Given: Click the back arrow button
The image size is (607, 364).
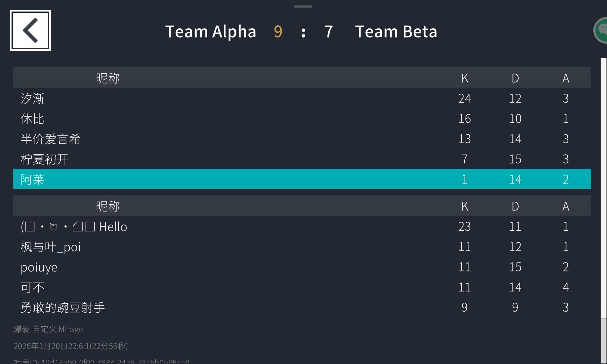Looking at the screenshot, I should (x=30, y=30).
